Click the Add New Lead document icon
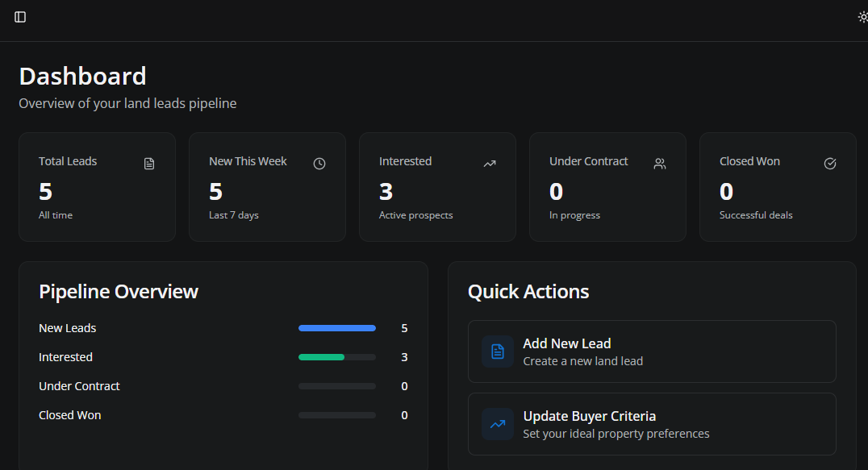This screenshot has height=470, width=868. point(498,351)
